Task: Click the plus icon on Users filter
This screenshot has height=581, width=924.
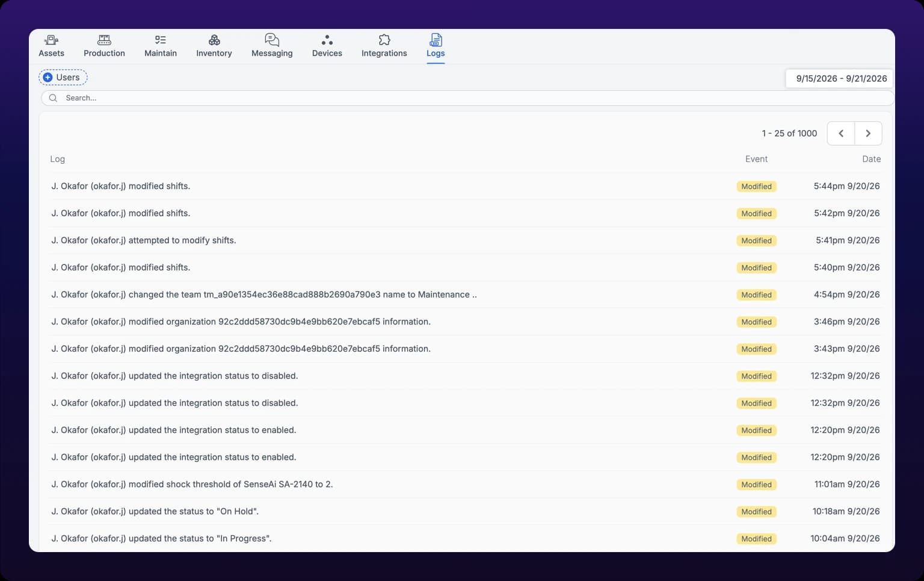Action: coord(48,77)
